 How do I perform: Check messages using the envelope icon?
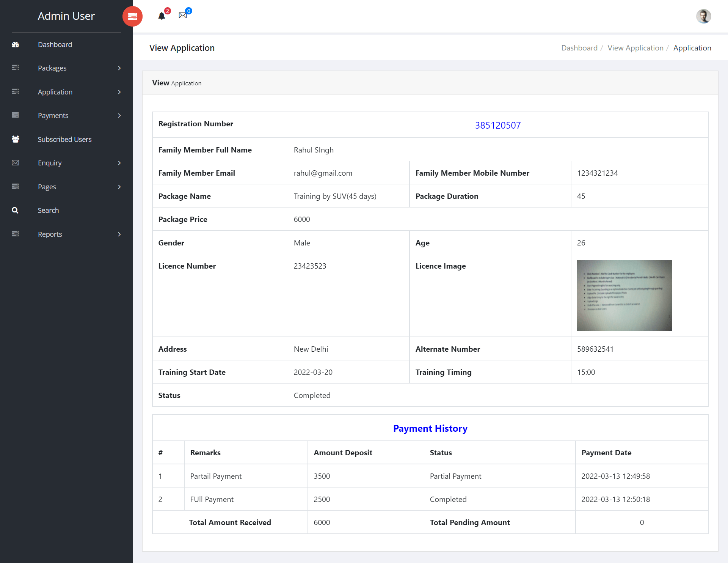coord(183,15)
